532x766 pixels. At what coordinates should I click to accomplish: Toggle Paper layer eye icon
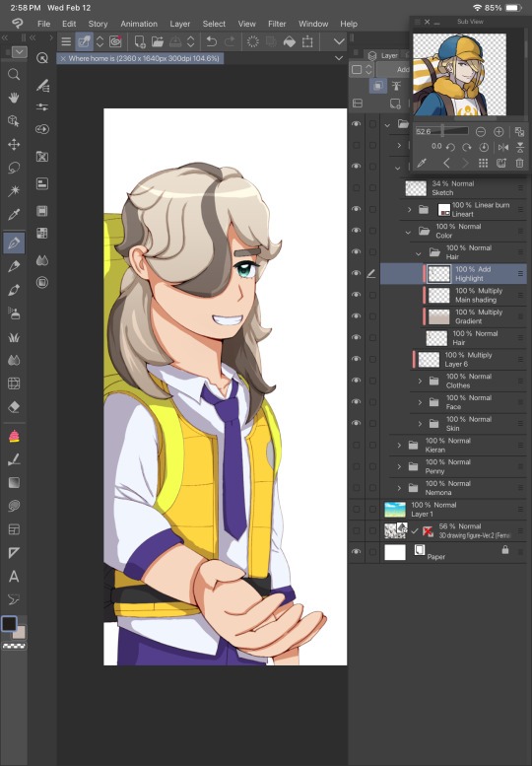pos(357,552)
